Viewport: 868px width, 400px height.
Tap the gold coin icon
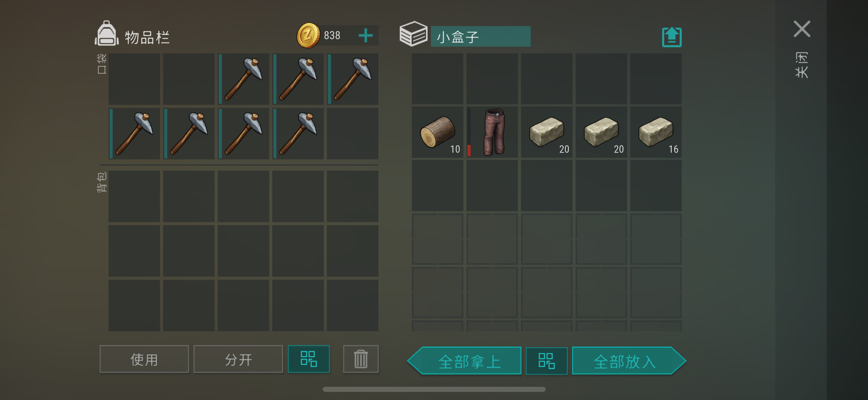(x=308, y=35)
